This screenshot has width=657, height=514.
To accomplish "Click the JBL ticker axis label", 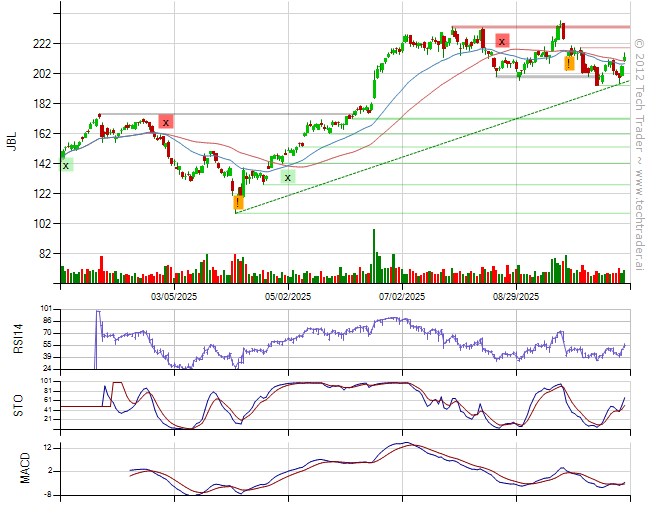I will click(12, 142).
